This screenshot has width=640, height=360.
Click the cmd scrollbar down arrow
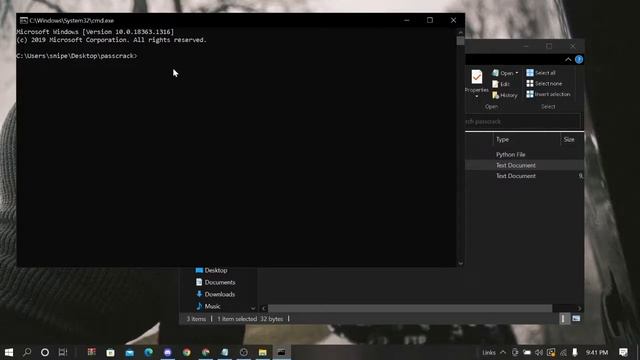(x=460, y=263)
